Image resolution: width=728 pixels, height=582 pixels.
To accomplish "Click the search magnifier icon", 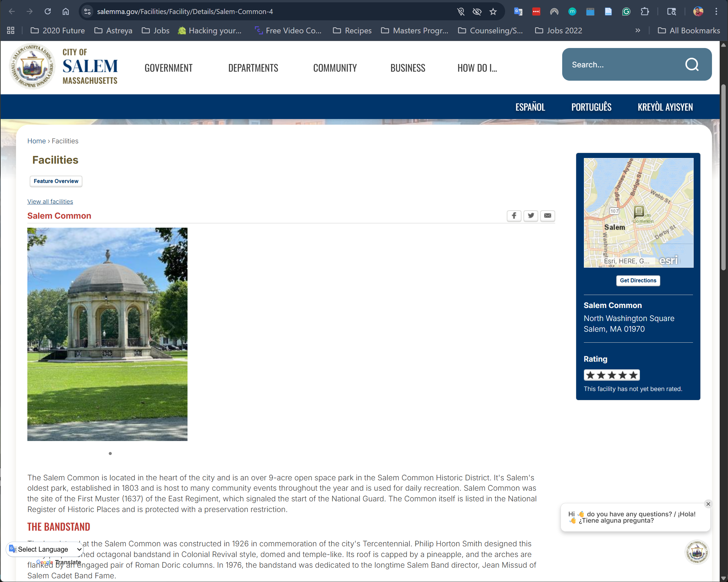I will [692, 64].
